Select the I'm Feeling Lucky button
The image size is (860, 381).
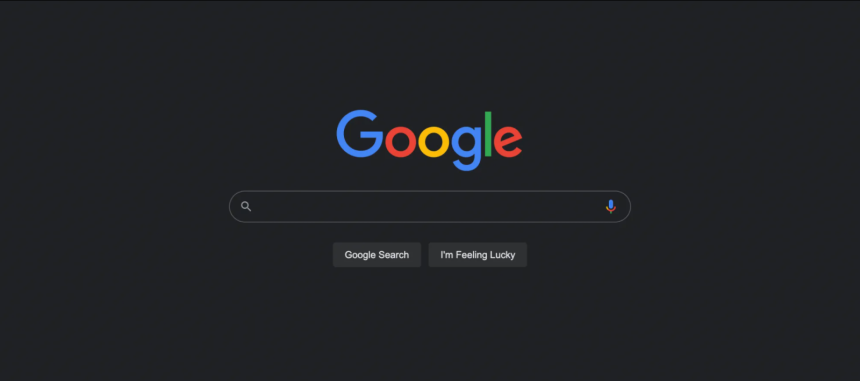478,255
